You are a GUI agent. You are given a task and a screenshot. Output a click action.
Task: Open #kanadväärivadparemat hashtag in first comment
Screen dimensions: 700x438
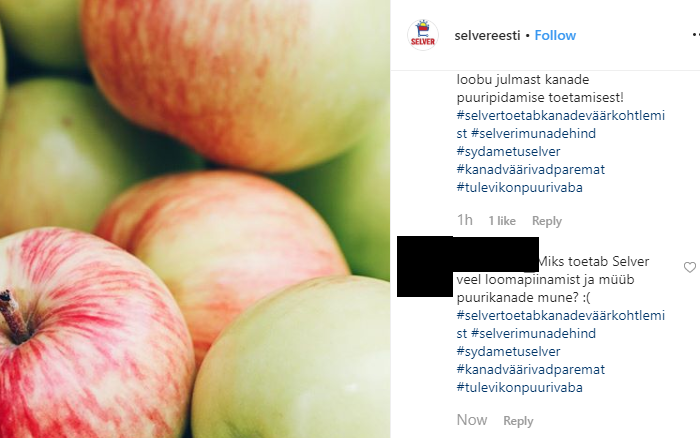530,170
